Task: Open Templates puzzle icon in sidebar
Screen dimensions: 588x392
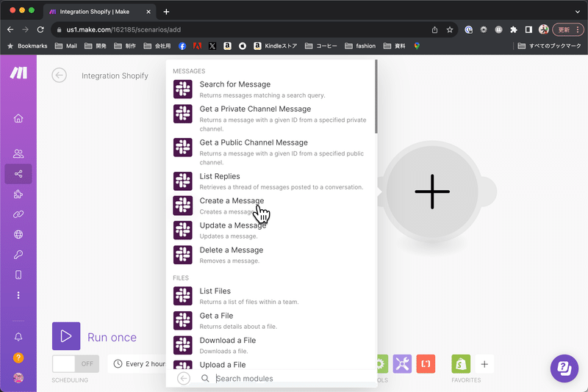Action: [18, 194]
